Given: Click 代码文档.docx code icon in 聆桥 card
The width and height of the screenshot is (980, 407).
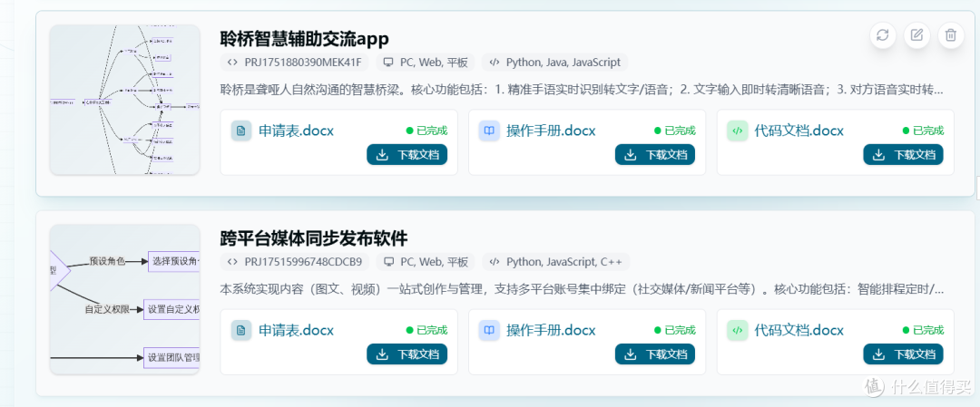Looking at the screenshot, I should tap(738, 131).
